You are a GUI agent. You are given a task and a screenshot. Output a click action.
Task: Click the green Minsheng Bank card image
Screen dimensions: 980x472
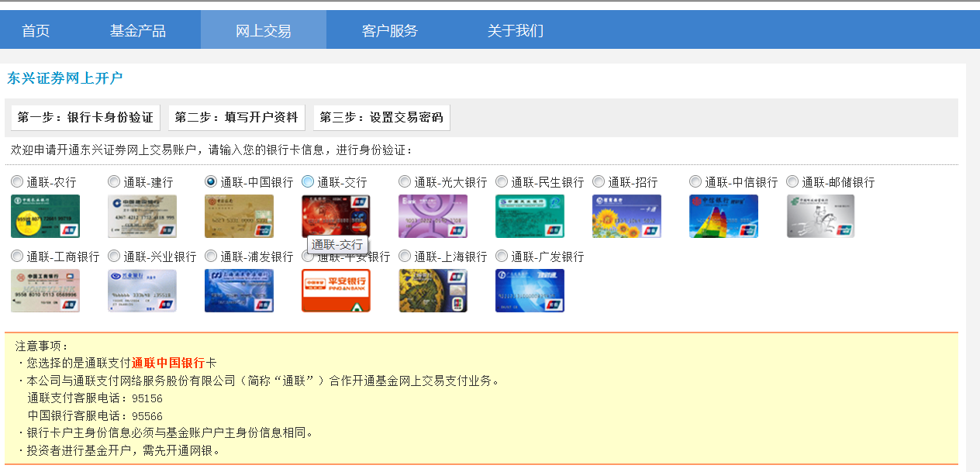[x=530, y=216]
